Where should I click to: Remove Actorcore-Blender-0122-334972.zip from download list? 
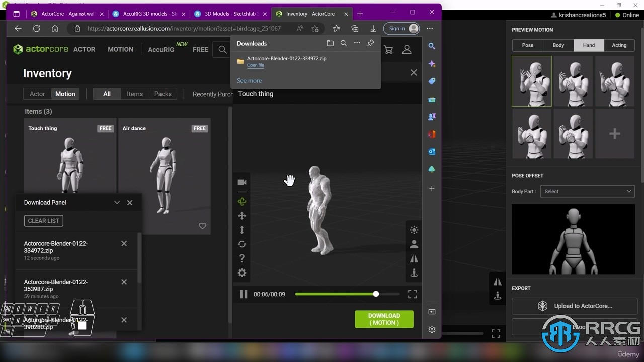coord(124,243)
